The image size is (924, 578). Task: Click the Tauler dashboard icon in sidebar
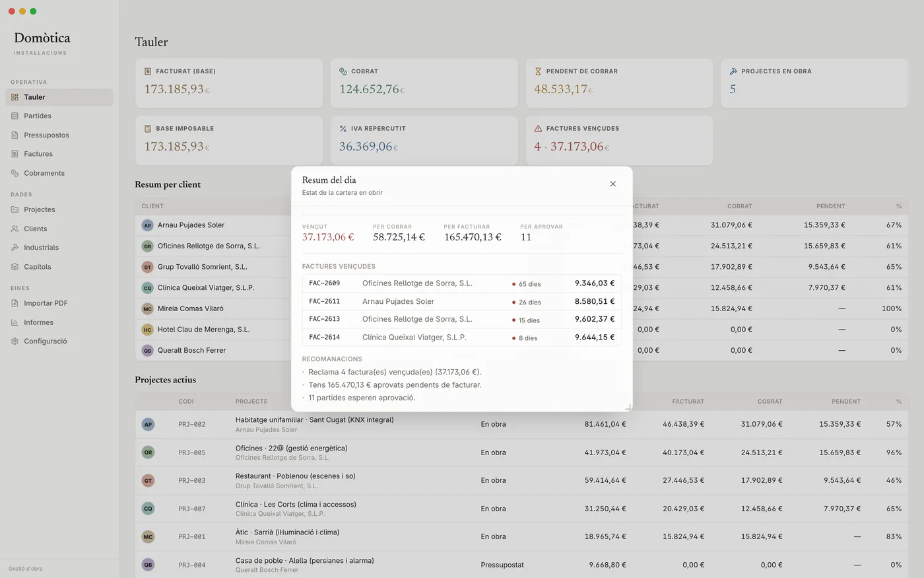coord(15,97)
